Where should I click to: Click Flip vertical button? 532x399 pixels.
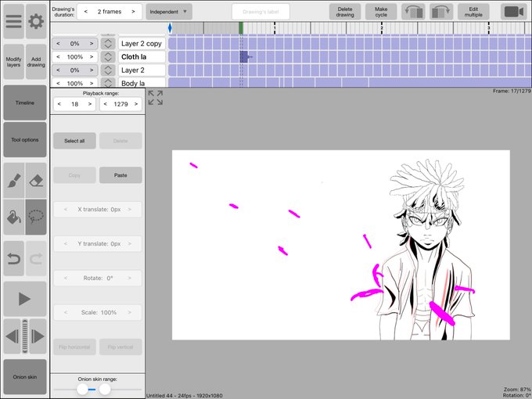[120, 347]
